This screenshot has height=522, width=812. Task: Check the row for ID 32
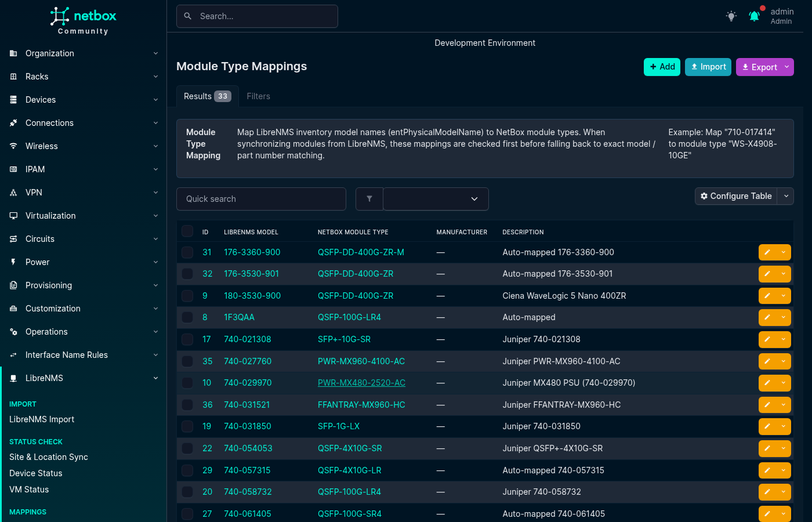click(187, 274)
